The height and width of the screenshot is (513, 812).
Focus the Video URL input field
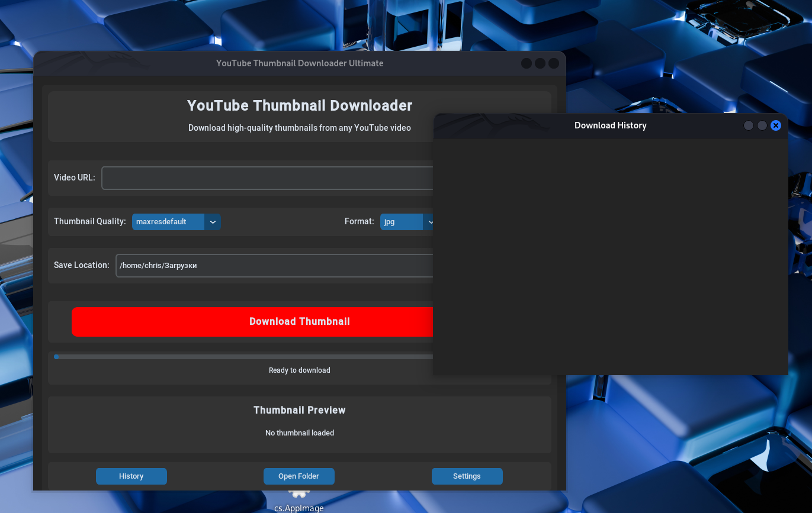[x=268, y=178]
